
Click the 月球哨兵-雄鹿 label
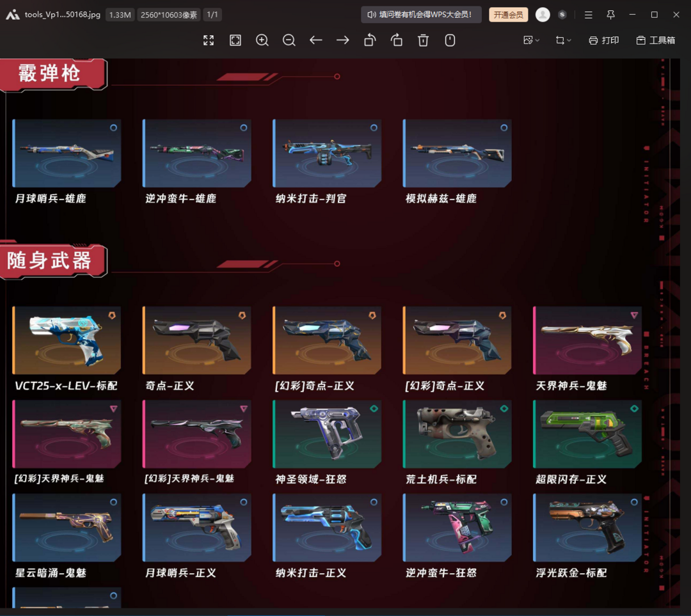(51, 199)
